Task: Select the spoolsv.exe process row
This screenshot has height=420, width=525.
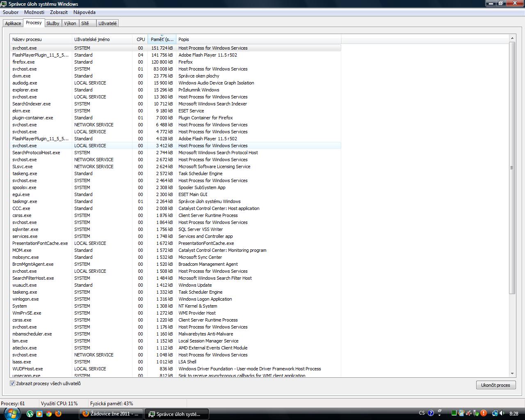Action: pyautogui.click(x=176, y=187)
